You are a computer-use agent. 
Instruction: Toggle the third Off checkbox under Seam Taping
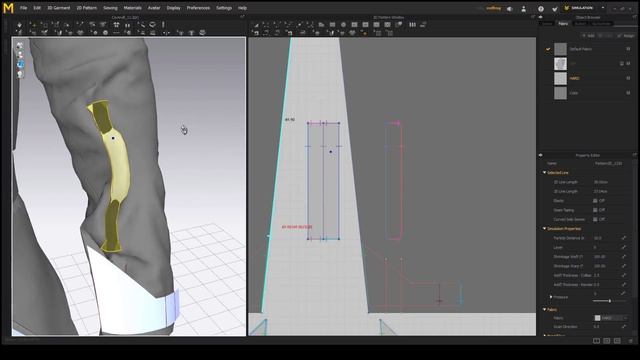[595, 220]
